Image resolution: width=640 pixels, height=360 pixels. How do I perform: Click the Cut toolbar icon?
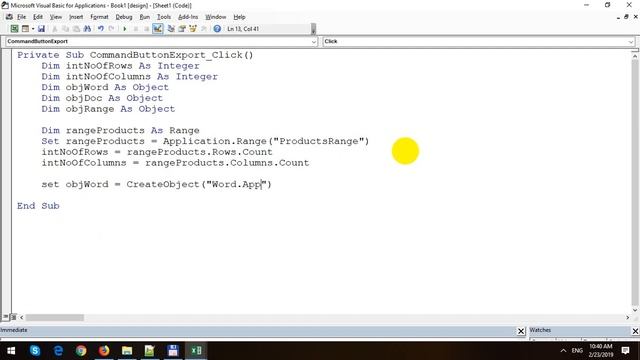click(55, 29)
